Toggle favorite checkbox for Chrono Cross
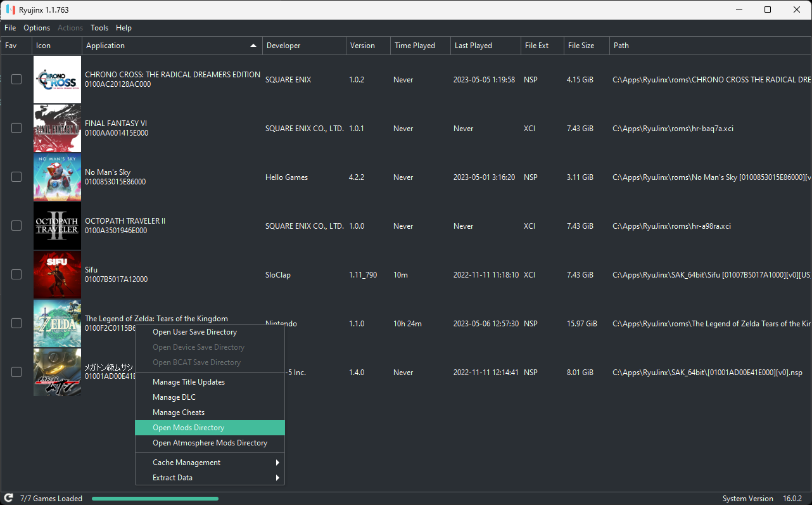812x505 pixels. [x=16, y=79]
